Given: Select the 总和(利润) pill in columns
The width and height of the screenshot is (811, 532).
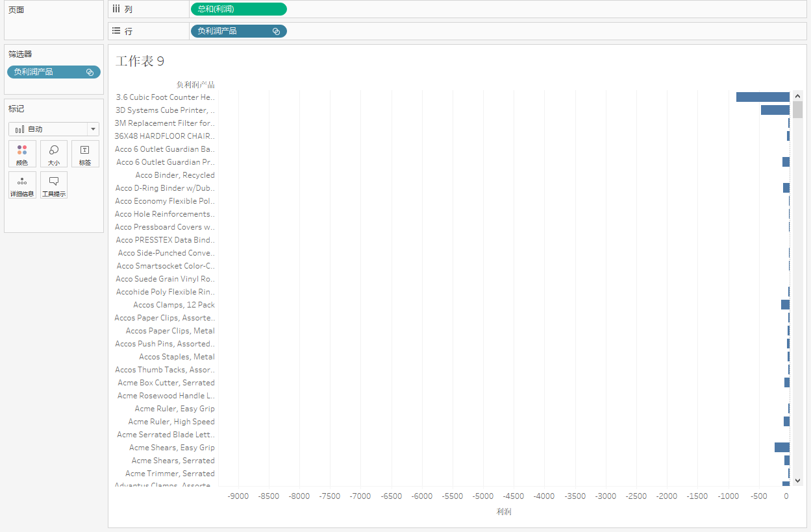Looking at the screenshot, I should click(x=238, y=9).
